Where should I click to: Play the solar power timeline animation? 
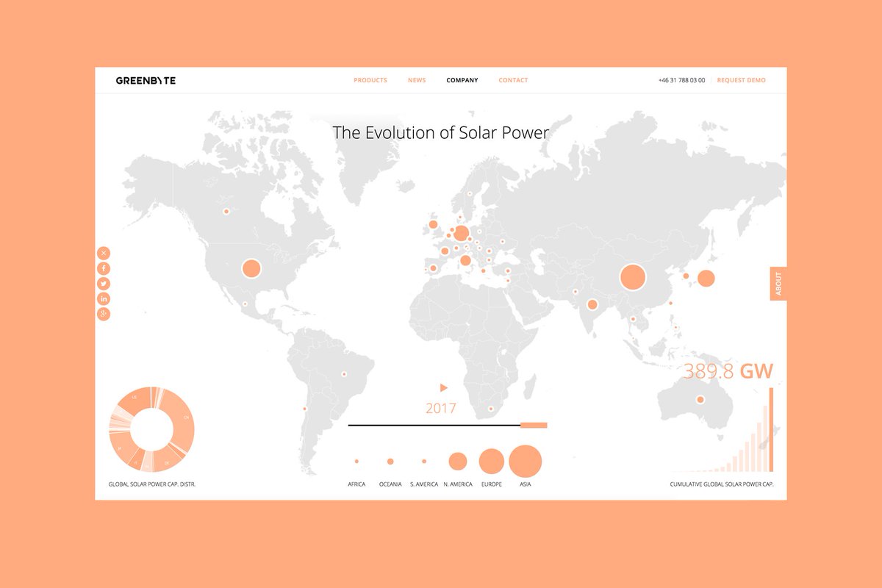point(444,387)
